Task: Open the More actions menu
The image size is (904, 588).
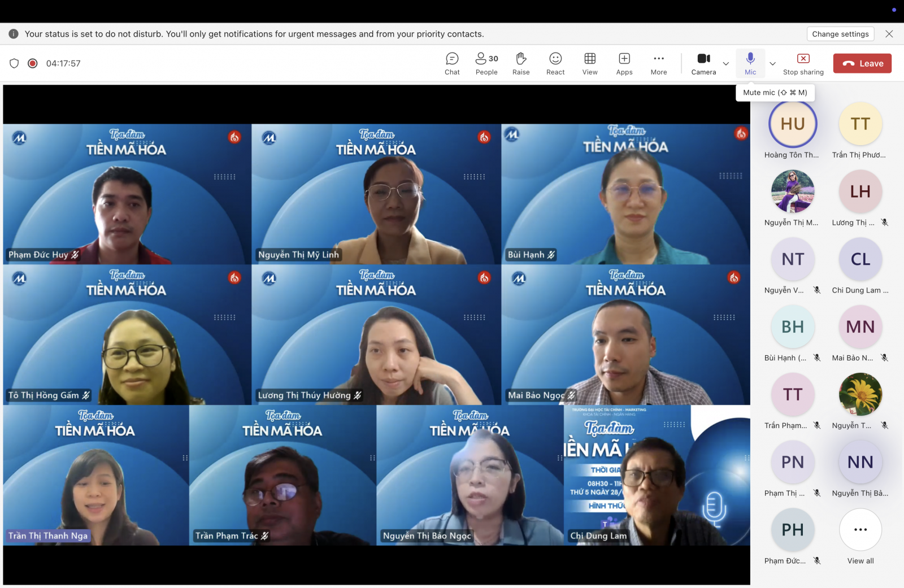Action: 659,63
